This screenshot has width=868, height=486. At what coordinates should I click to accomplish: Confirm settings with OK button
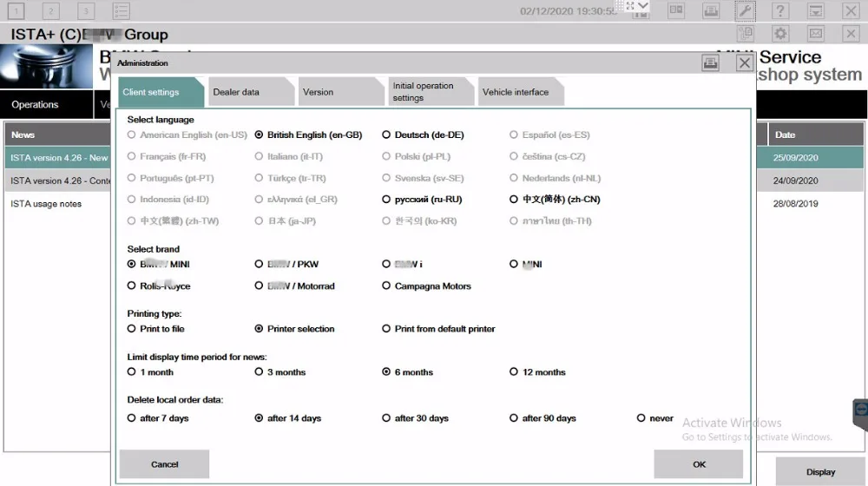pyautogui.click(x=699, y=464)
